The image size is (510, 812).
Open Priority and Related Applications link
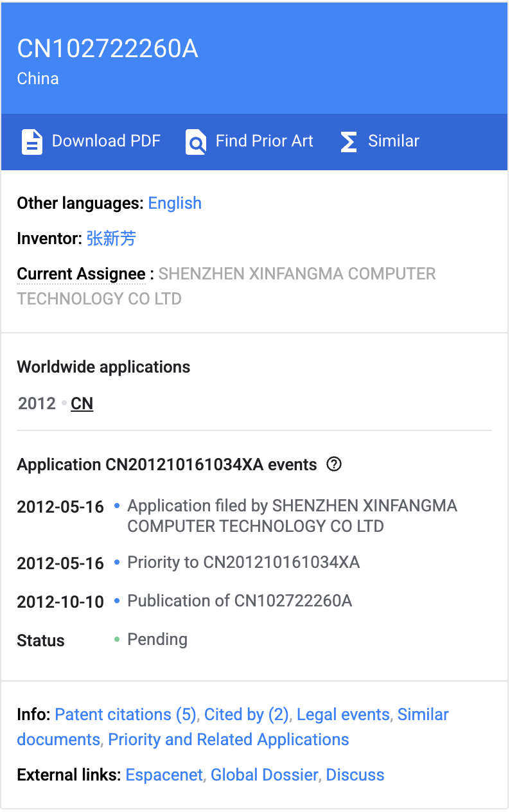click(x=229, y=739)
